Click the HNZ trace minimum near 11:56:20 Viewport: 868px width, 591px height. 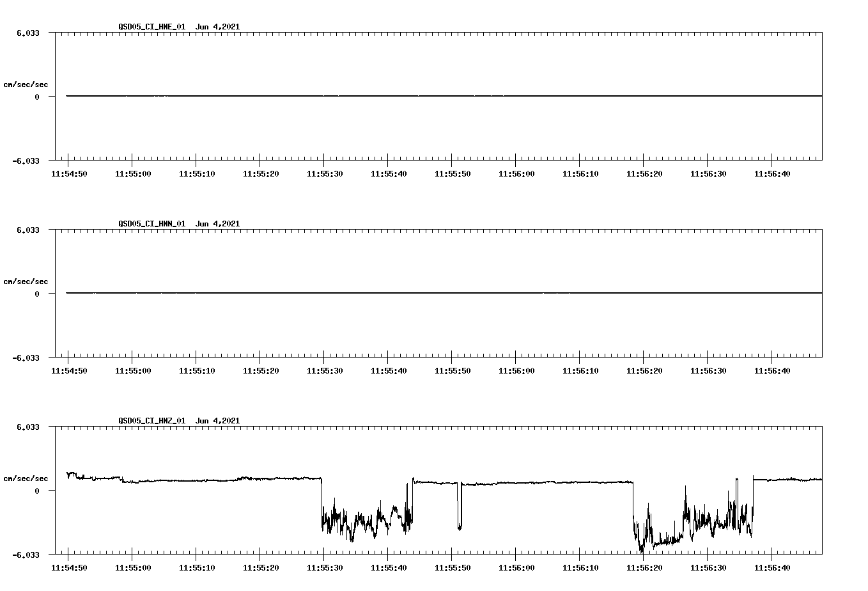pyautogui.click(x=642, y=549)
